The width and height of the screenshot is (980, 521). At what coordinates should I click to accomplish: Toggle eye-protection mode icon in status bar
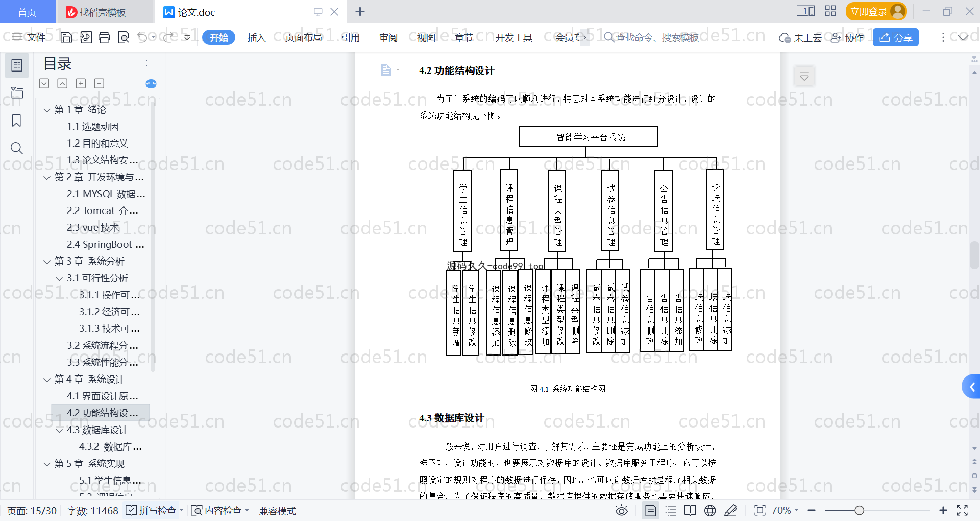pyautogui.click(x=621, y=510)
